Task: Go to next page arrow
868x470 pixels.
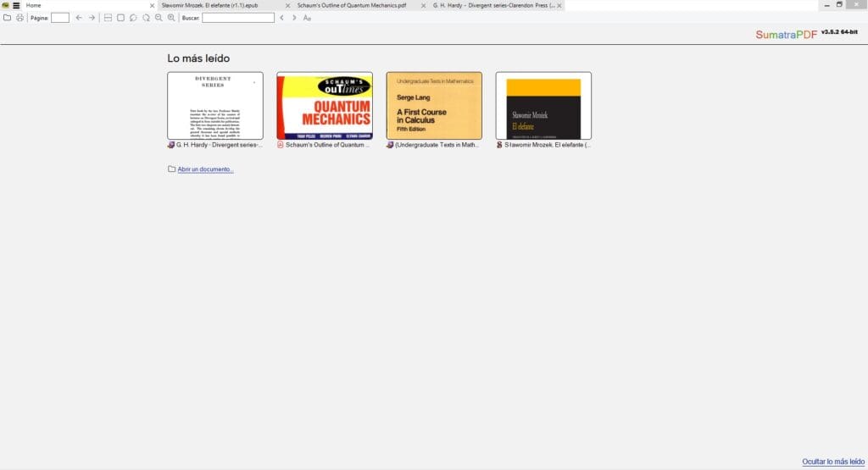Action: click(92, 18)
